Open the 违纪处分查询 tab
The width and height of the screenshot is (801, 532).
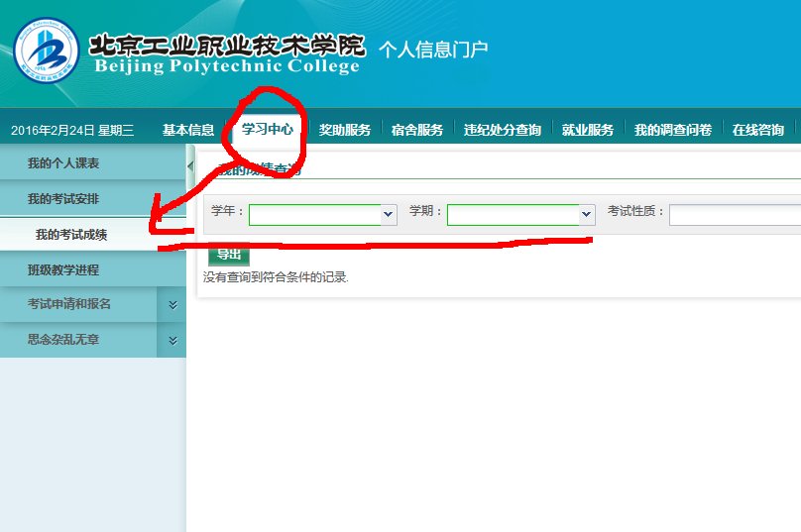coord(503,130)
